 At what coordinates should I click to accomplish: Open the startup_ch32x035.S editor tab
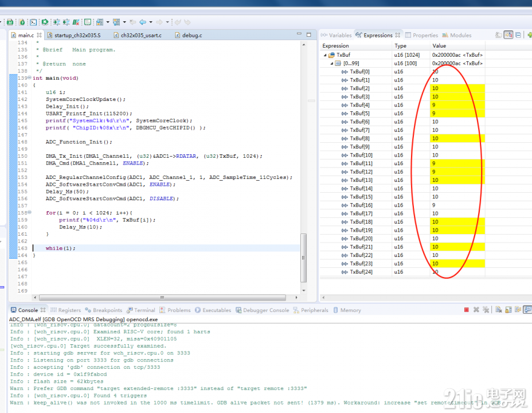75,36
